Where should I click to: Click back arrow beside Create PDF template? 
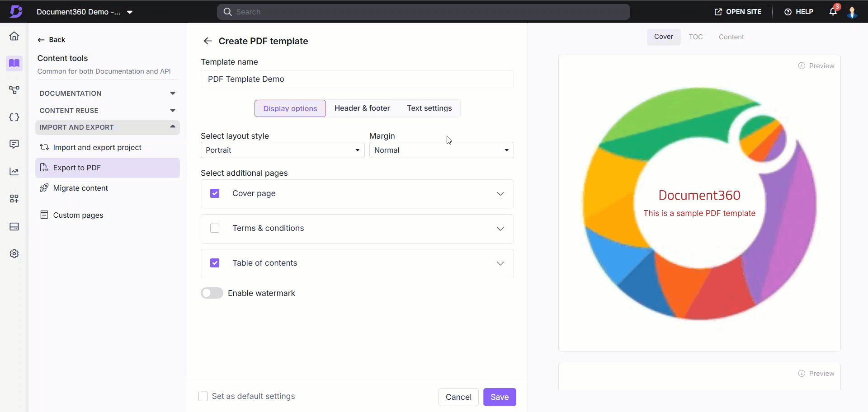(208, 41)
